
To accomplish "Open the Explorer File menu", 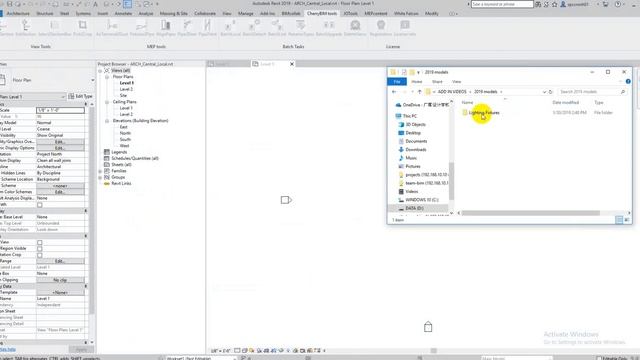I will [397, 82].
